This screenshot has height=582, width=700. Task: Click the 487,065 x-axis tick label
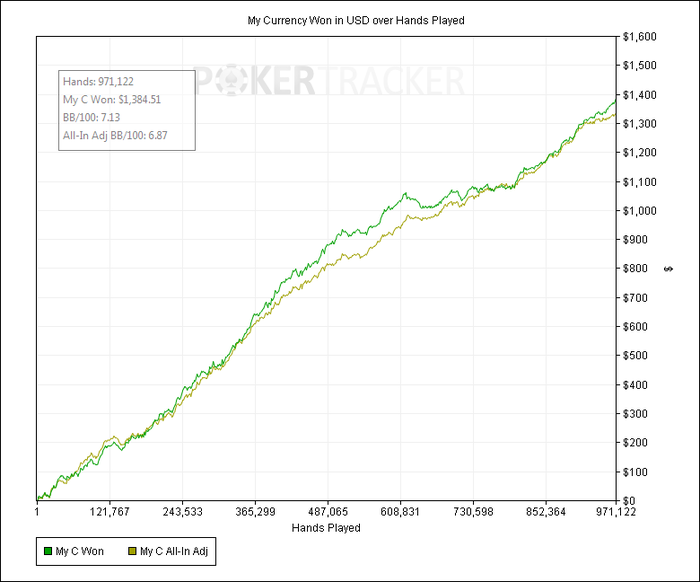pyautogui.click(x=328, y=512)
